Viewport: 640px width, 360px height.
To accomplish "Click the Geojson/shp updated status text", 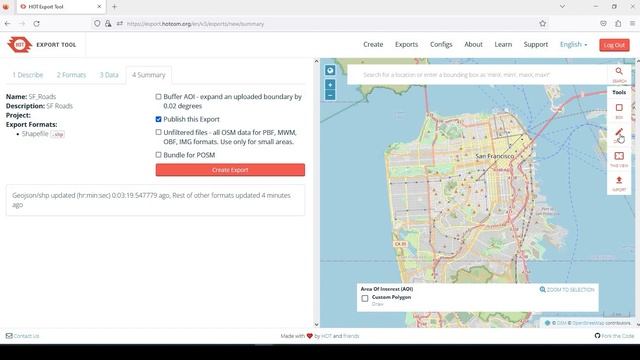I will [x=151, y=200].
